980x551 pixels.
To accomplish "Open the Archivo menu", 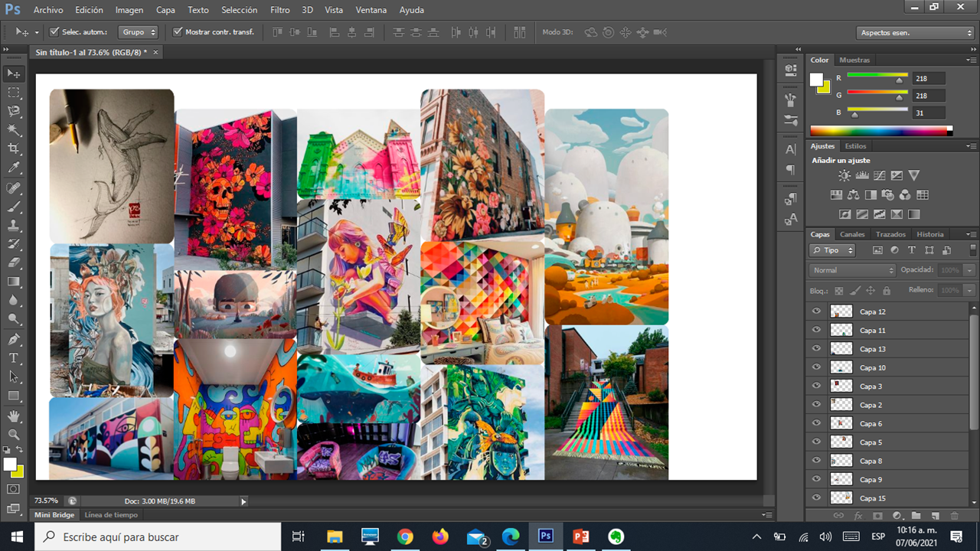I will click(x=48, y=10).
